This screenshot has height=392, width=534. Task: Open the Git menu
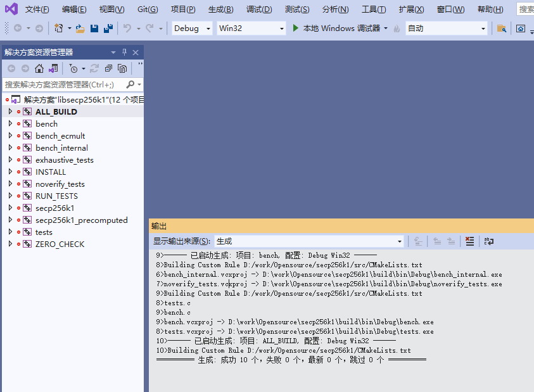pyautogui.click(x=147, y=9)
